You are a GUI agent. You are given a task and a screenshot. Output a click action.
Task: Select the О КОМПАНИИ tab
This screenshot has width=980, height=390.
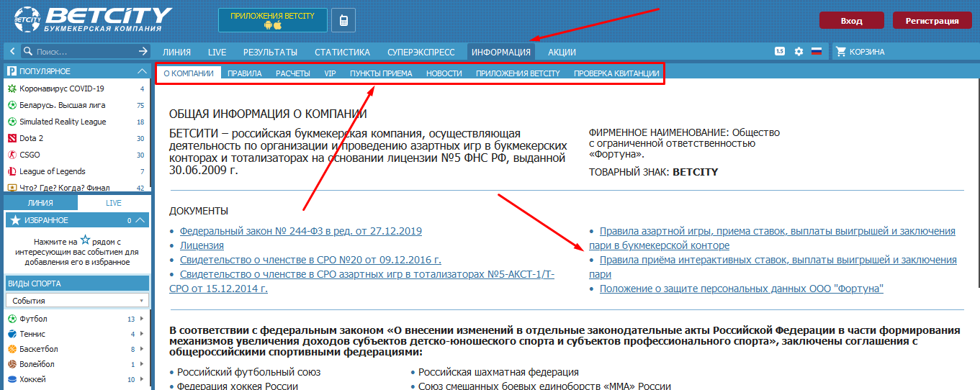189,73
